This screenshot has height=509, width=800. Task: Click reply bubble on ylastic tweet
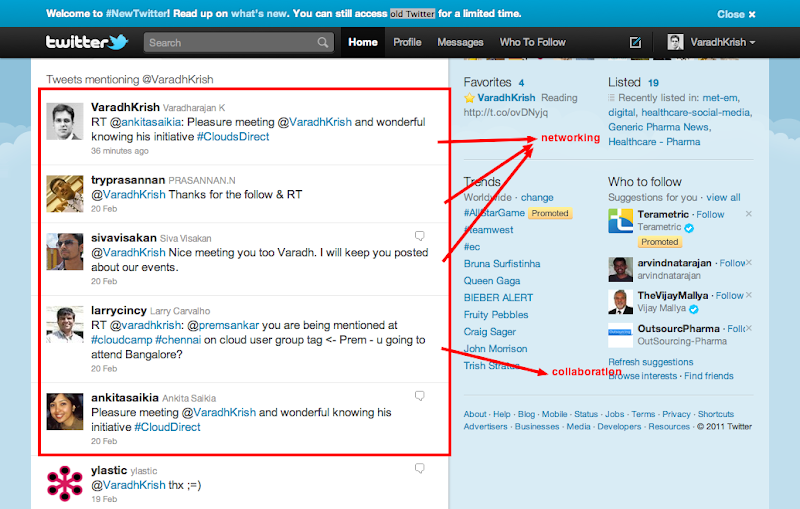[419, 468]
